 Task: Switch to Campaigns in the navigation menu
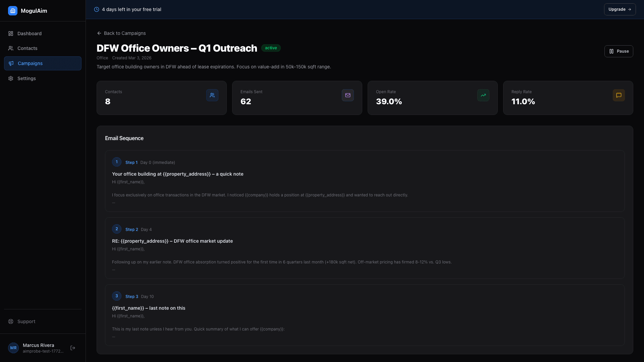30,63
